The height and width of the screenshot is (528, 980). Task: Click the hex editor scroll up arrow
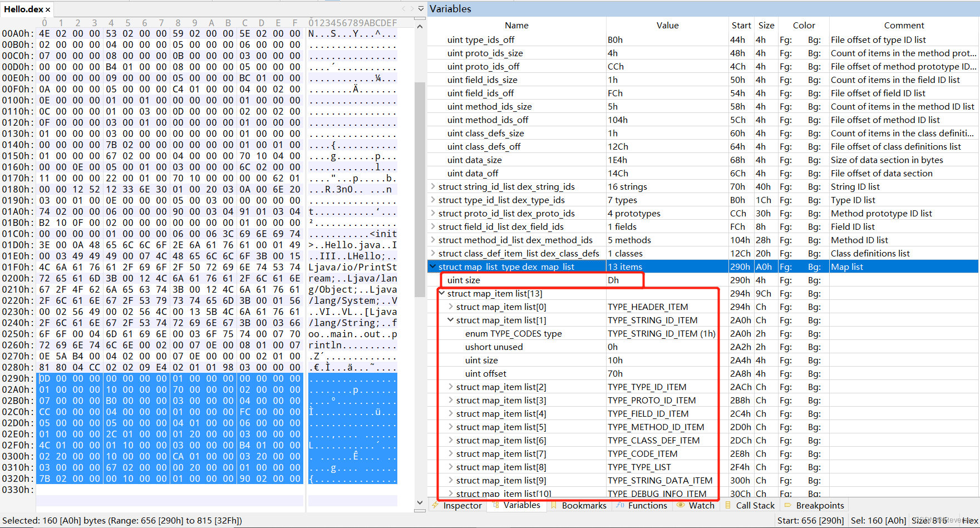tap(420, 26)
